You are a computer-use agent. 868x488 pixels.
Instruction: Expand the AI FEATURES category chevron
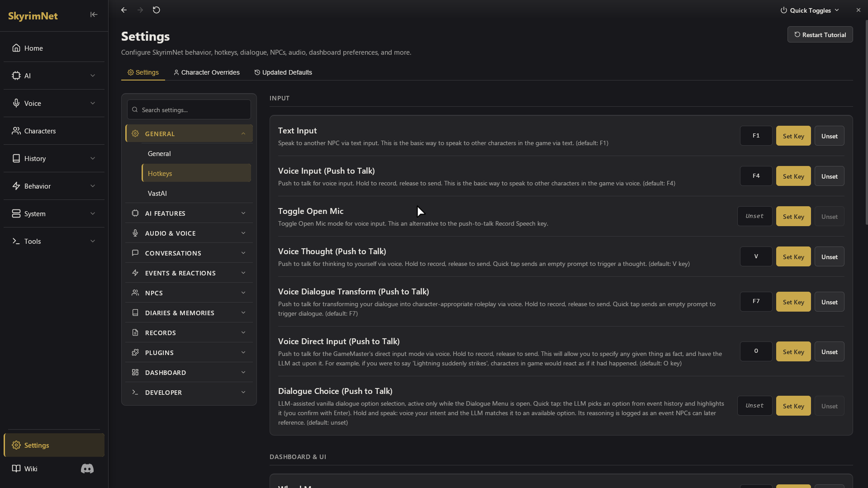pyautogui.click(x=243, y=213)
